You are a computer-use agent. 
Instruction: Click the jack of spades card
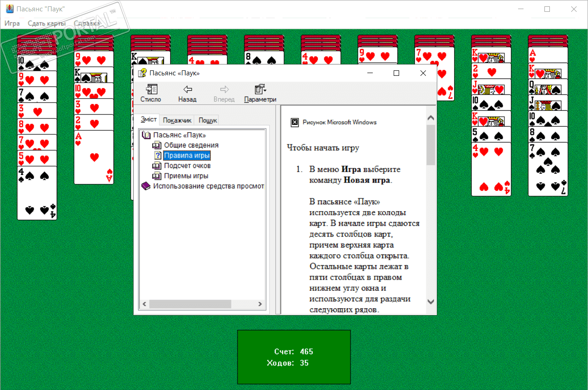tap(548, 103)
